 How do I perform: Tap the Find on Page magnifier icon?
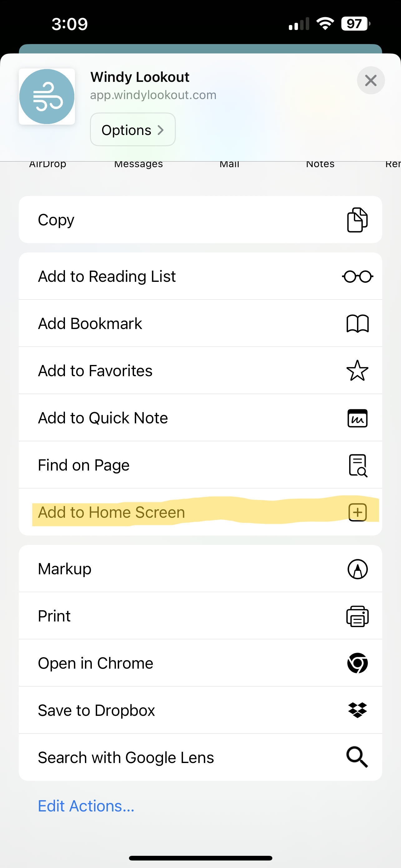(x=357, y=465)
